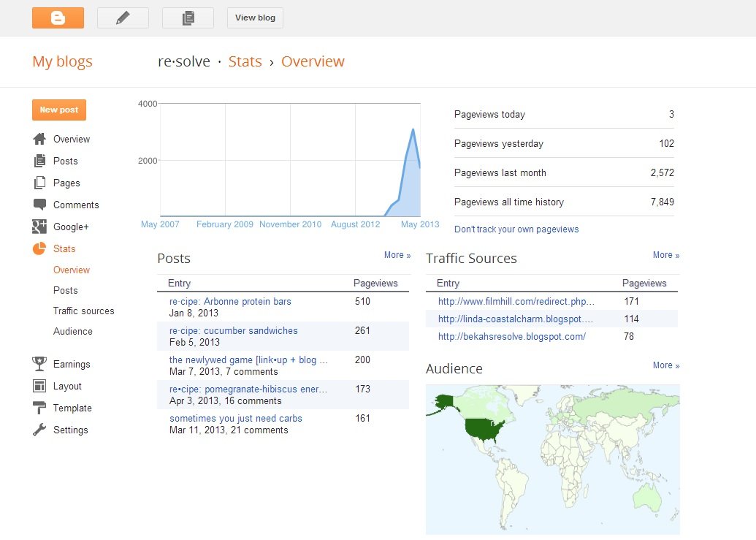Click the 510 pageviews cell
This screenshot has height=540, width=756.
362,301
